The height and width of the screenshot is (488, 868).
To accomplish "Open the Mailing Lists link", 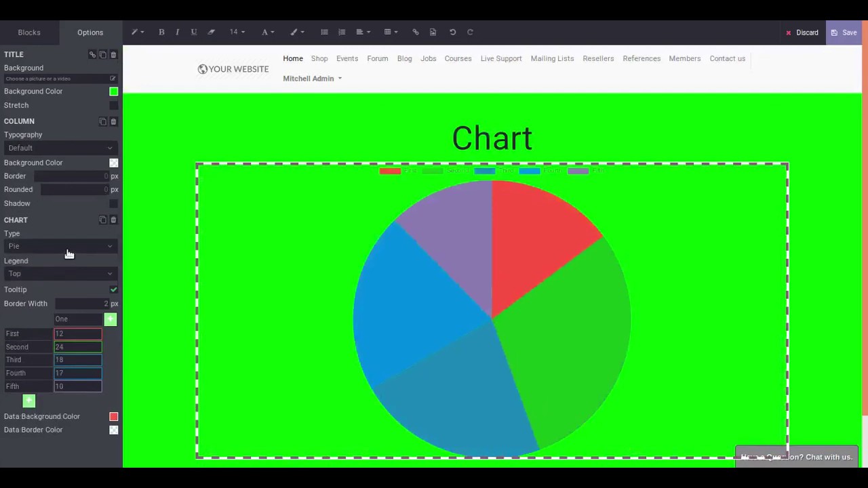I will (552, 58).
